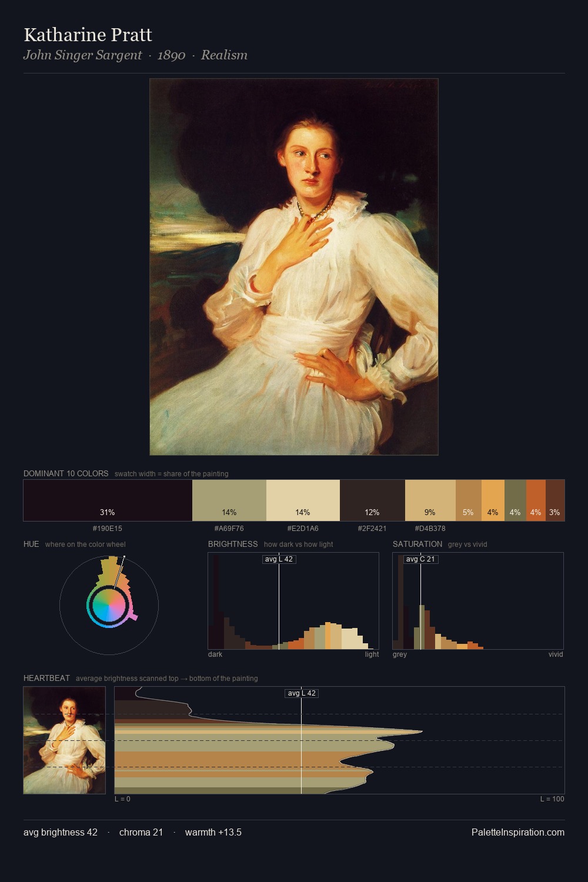
Task: Click the BRIGHTNESS section heading
Action: click(x=233, y=544)
